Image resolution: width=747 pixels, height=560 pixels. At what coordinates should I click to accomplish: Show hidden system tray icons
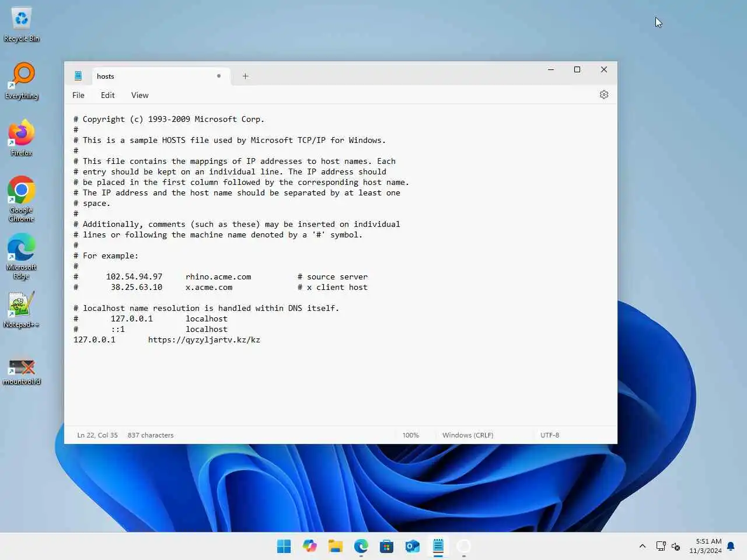tap(643, 546)
